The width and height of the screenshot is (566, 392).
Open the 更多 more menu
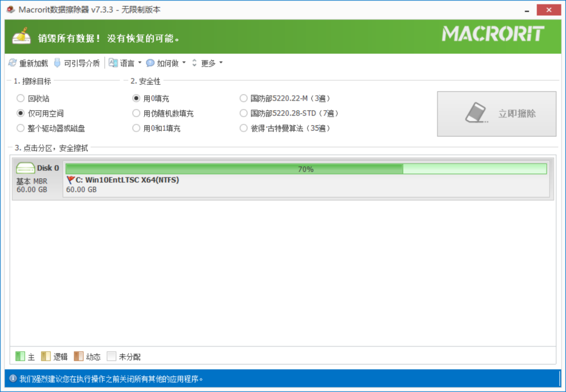click(x=208, y=63)
